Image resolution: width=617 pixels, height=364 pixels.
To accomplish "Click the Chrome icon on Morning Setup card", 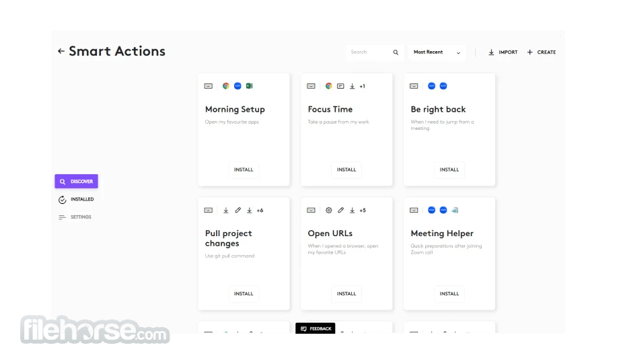I will pyautogui.click(x=226, y=86).
